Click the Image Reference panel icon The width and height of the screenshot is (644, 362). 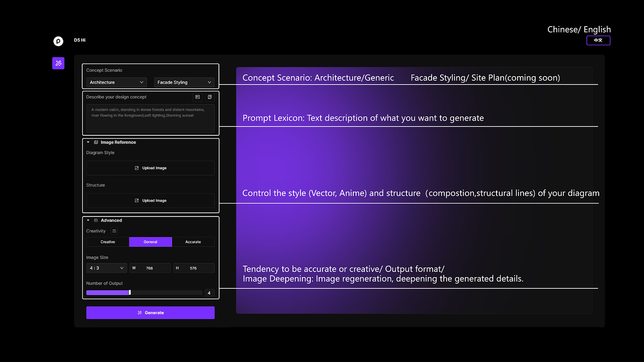(96, 142)
